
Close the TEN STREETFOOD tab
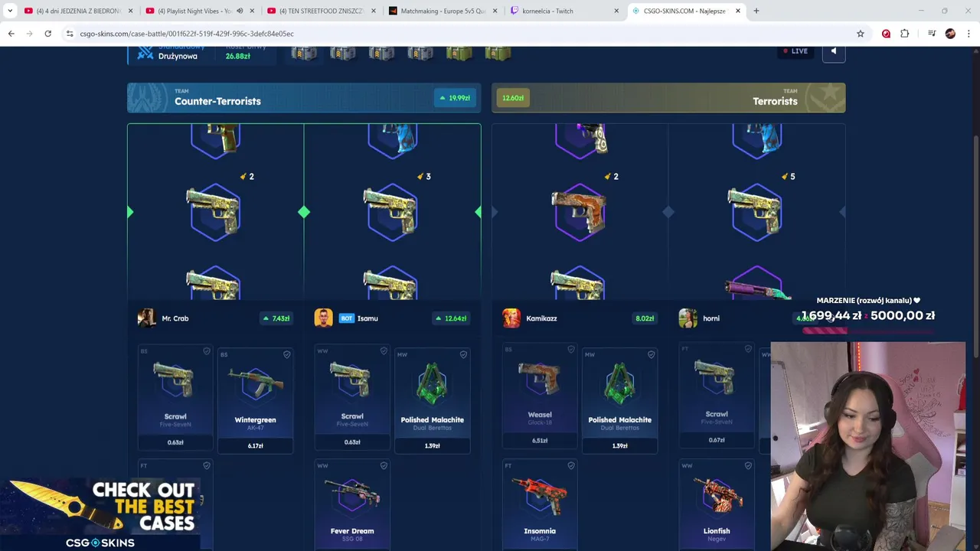click(x=373, y=11)
